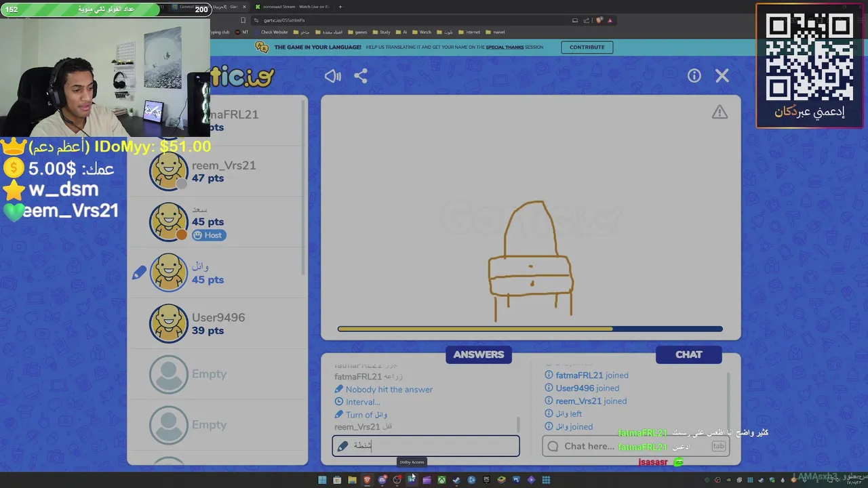Switch to the ANSWERS tab
This screenshot has height=488, width=868.
(479, 354)
